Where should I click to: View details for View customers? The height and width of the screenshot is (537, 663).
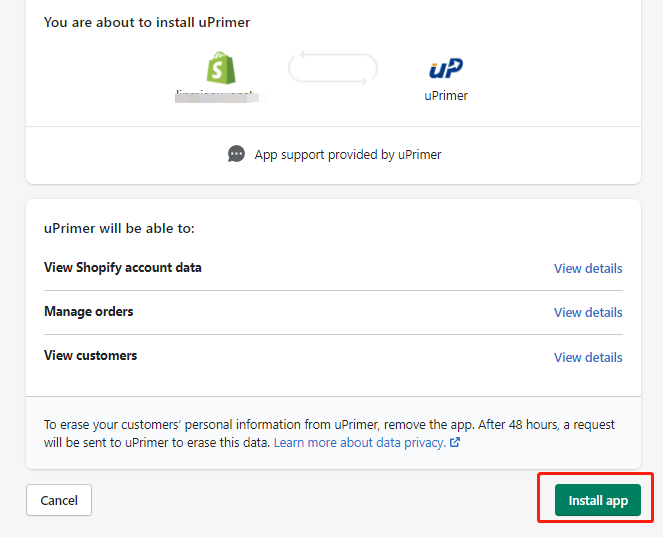[588, 357]
